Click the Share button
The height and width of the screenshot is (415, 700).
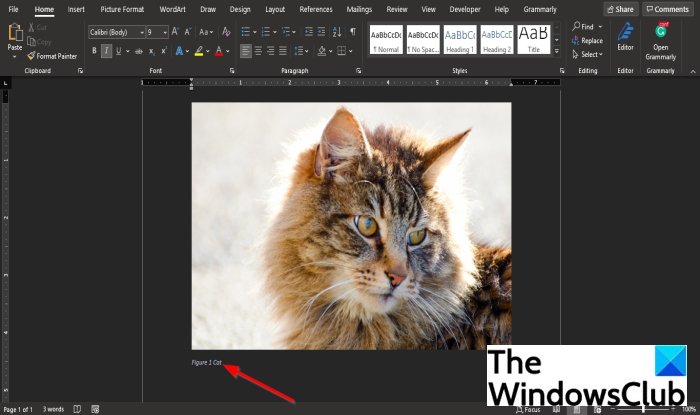pos(620,9)
